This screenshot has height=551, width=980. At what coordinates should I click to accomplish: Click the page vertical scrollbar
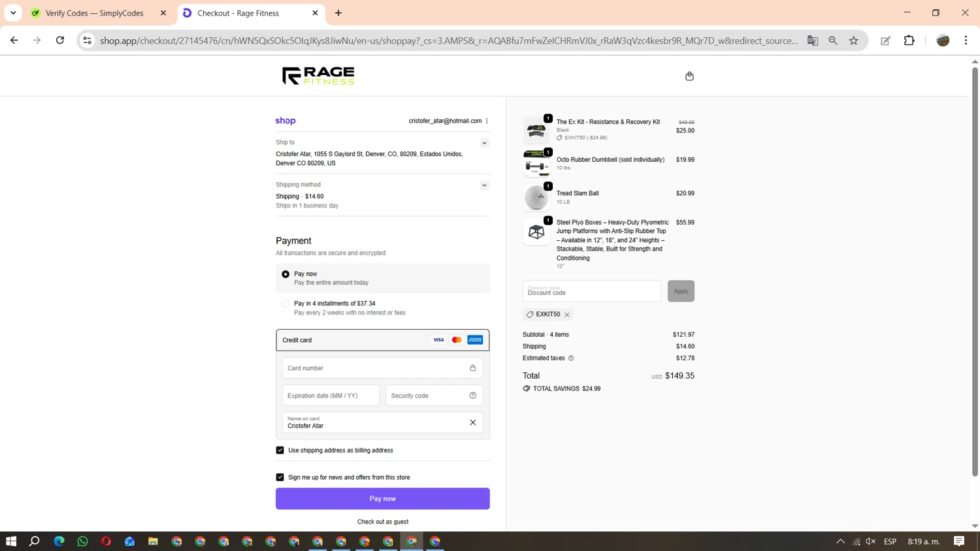click(975, 271)
